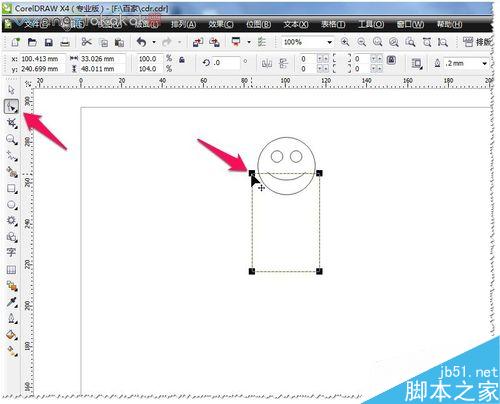Open the 100% zoom level dropdown
This screenshot has height=404, width=500.
pyautogui.click(x=329, y=42)
